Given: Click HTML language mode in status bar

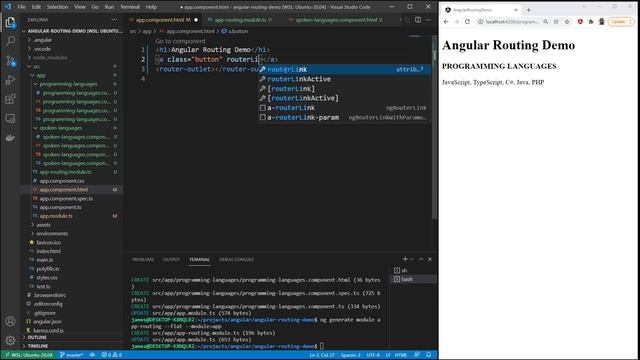Looking at the screenshot, I should [x=401, y=355].
